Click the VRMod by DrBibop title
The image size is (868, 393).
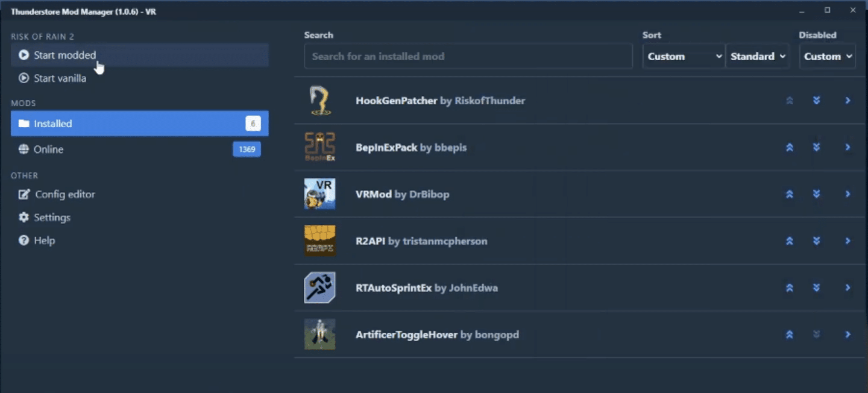pyautogui.click(x=402, y=194)
